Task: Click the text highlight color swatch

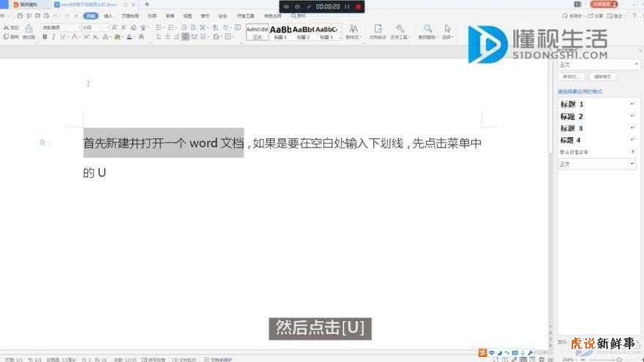Action: point(116,37)
